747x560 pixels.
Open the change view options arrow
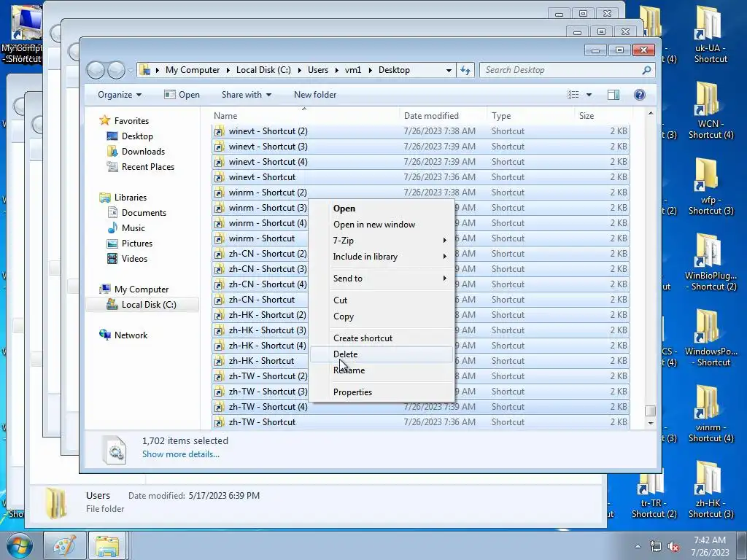[x=589, y=95]
